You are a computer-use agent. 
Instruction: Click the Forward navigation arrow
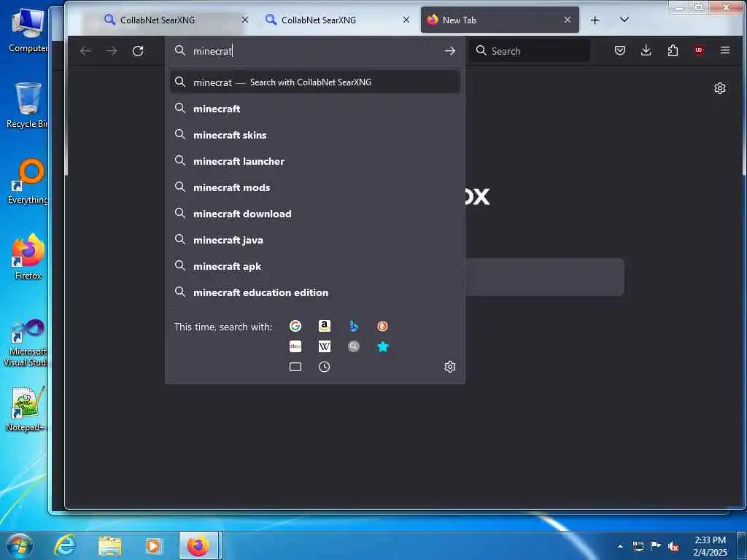[112, 51]
